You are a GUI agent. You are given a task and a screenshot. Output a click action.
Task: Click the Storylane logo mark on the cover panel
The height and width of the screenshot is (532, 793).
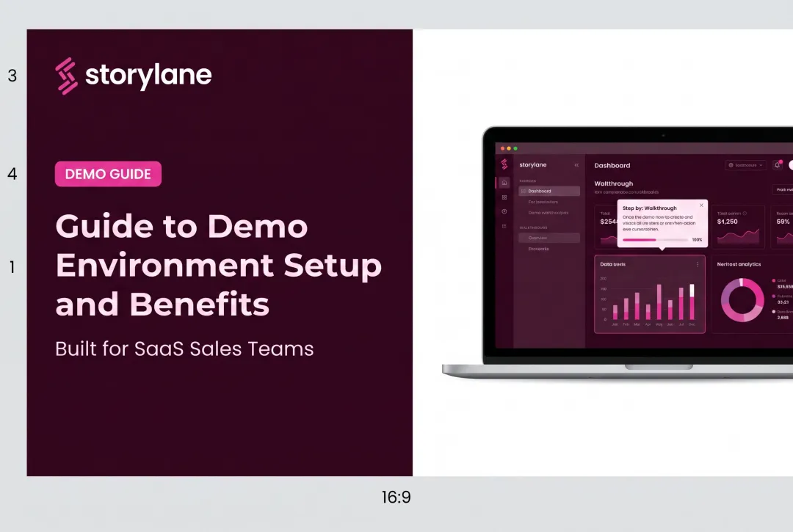[67, 76]
